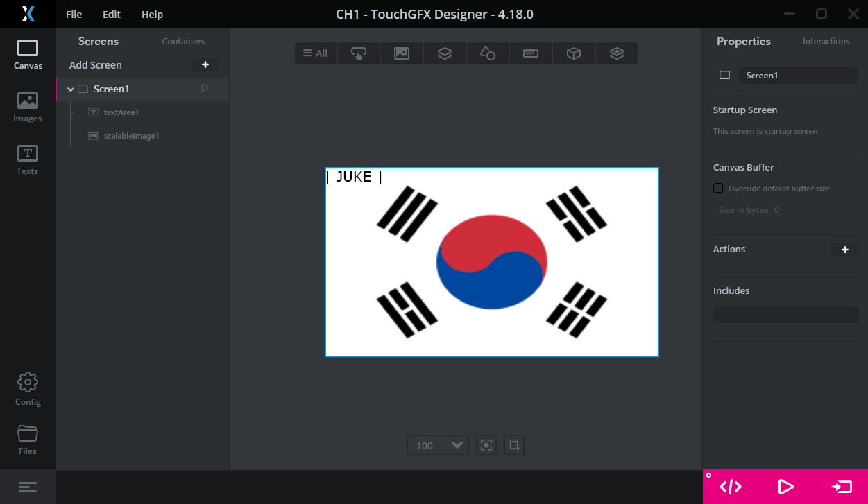Click play icon next to Screen1
This screenshot has height=504, width=868.
pos(205,88)
